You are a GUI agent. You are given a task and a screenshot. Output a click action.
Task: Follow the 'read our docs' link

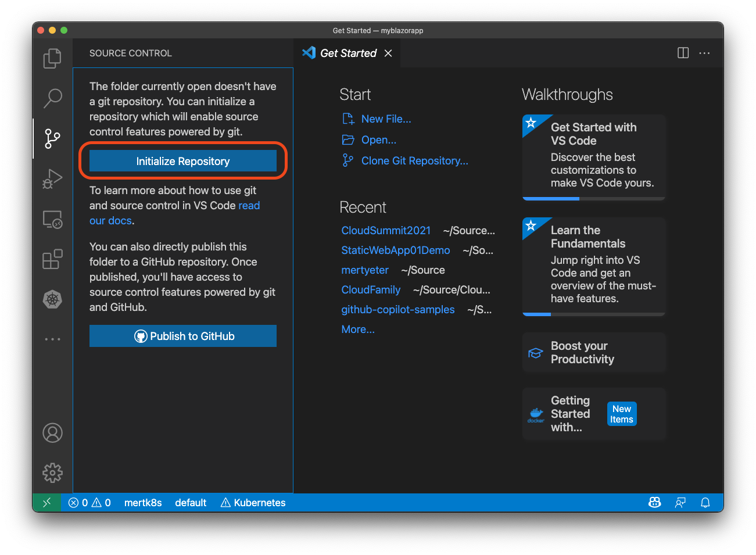(175, 213)
